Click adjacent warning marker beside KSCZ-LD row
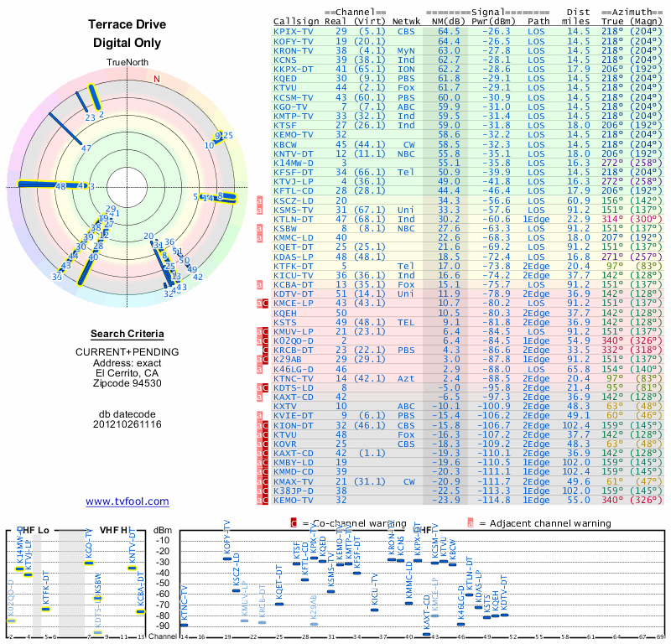671x644 pixels. pos(259,200)
